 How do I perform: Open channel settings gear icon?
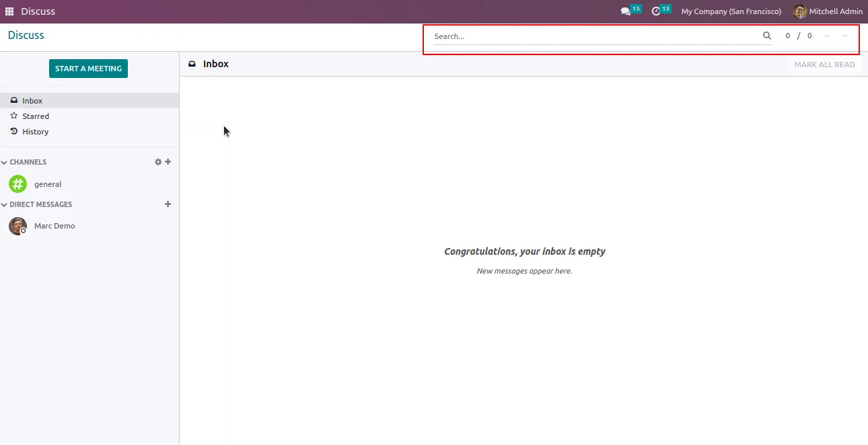[158, 162]
